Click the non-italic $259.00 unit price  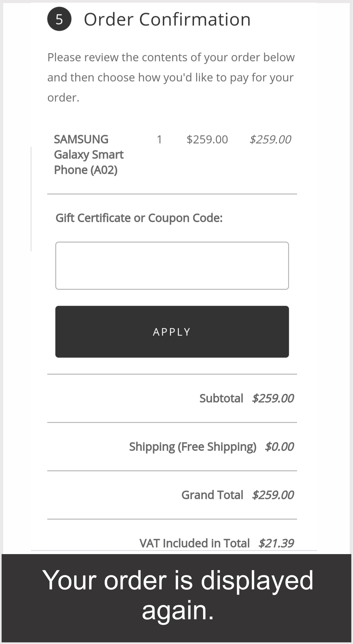pos(207,140)
